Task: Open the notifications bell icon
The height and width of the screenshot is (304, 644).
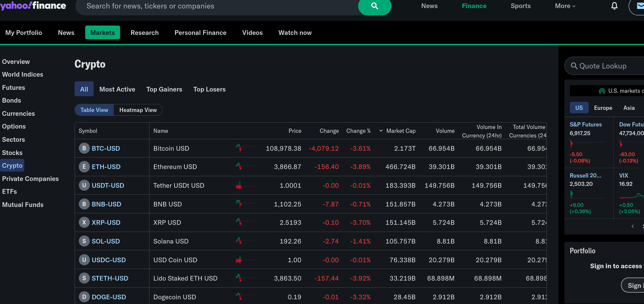Action: pos(614,6)
